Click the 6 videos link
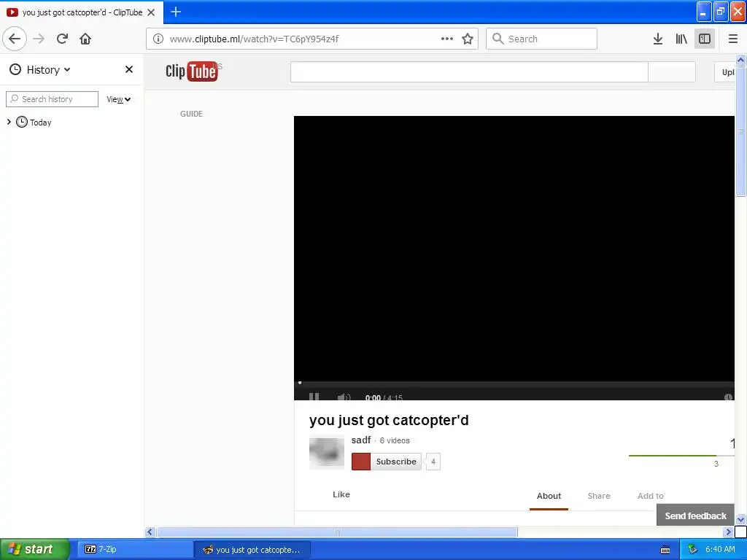 pos(395,440)
